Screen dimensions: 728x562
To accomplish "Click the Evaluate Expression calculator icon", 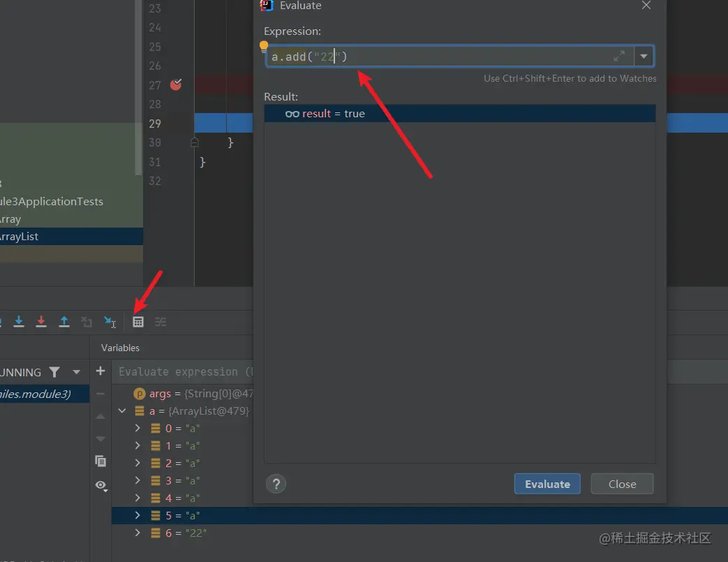I will tap(138, 321).
